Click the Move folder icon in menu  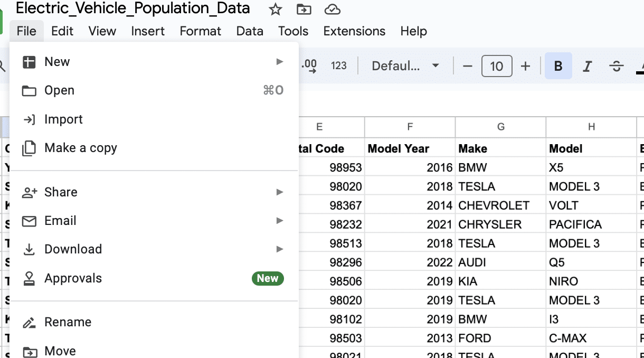(29, 351)
